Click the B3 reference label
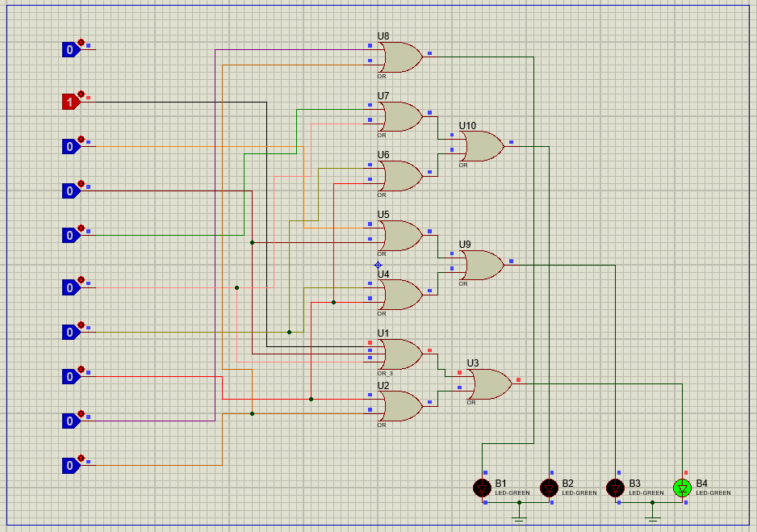The width and height of the screenshot is (757, 532). [634, 484]
